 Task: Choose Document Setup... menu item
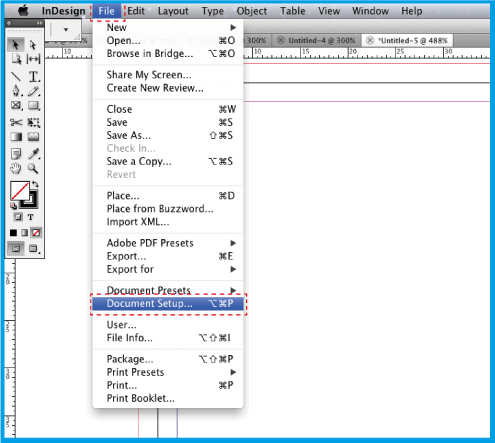[168, 303]
